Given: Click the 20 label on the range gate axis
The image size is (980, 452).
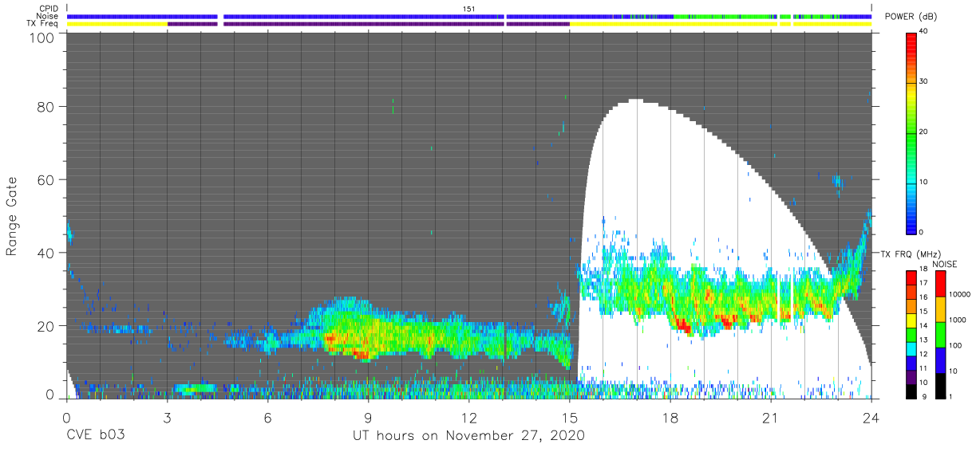Looking at the screenshot, I should click(x=45, y=325).
